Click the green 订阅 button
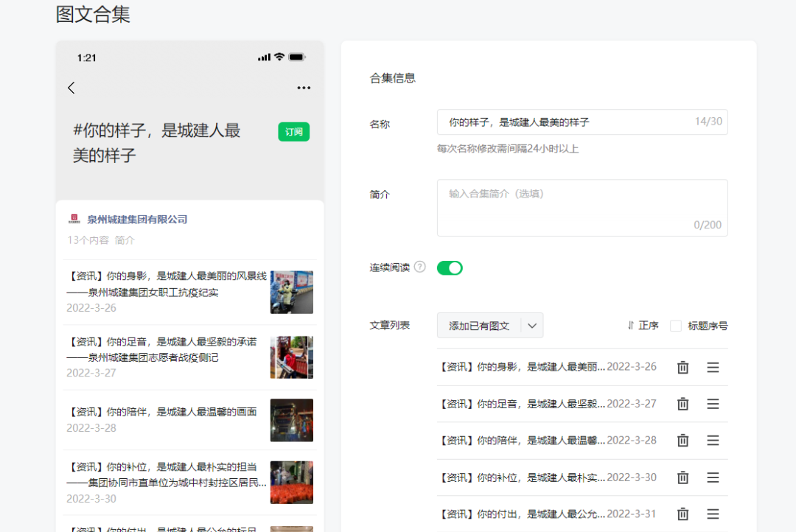Viewport: 796px width, 532px height. (293, 132)
